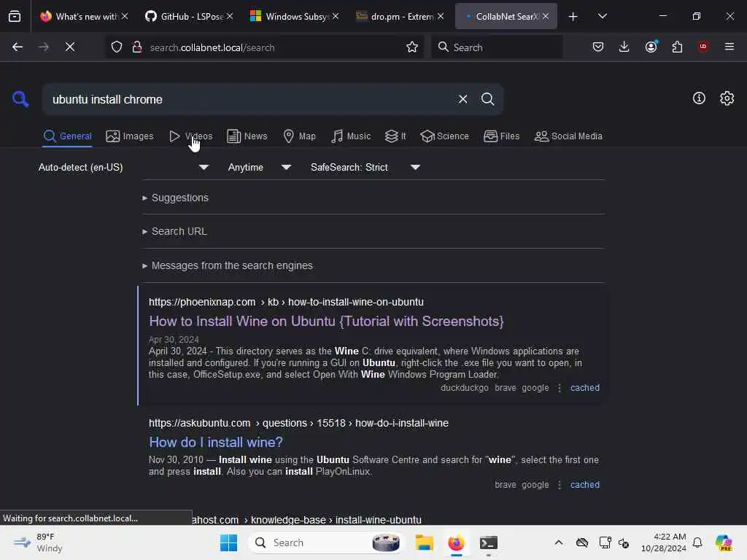747x560 pixels.
Task: Open Pocket save icon
Action: pyautogui.click(x=598, y=47)
